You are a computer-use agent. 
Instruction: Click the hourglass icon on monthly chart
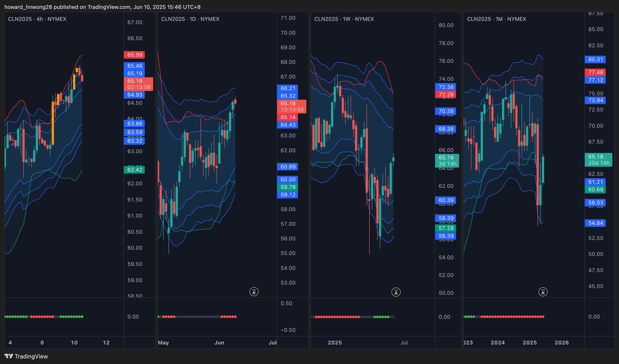pyautogui.click(x=543, y=292)
